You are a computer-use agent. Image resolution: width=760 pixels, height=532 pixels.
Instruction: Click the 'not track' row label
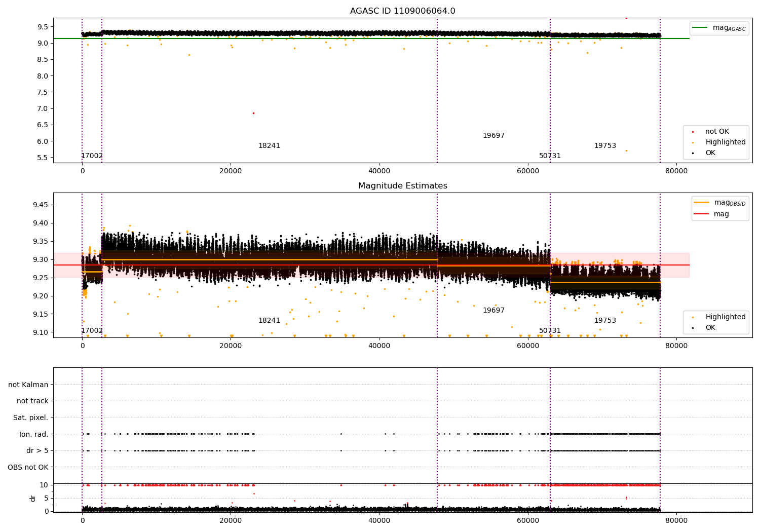[x=32, y=401]
